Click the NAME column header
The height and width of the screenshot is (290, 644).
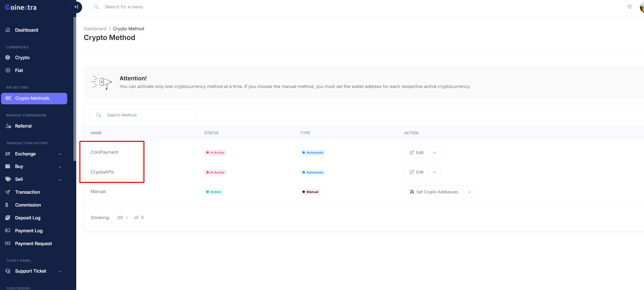click(96, 133)
